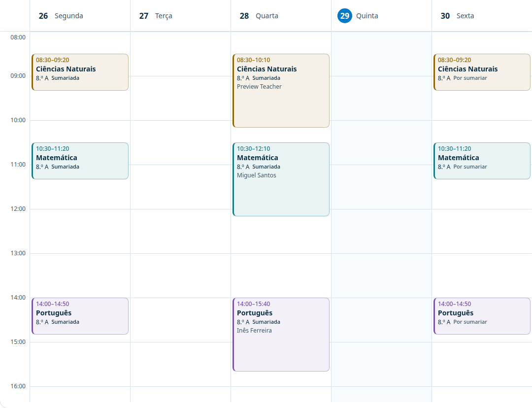Click 'Por sumariar' status on Friday Matemática
532x408 pixels.
coord(470,167)
